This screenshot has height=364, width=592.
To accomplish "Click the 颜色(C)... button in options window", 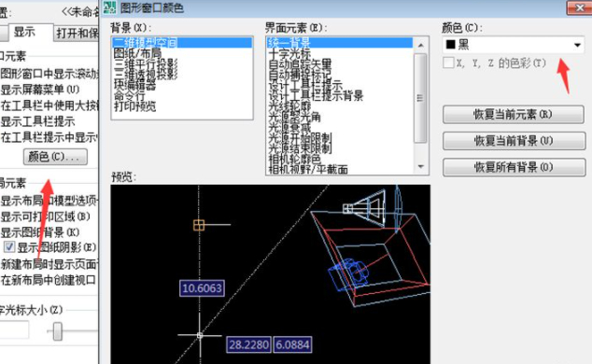I will [55, 157].
